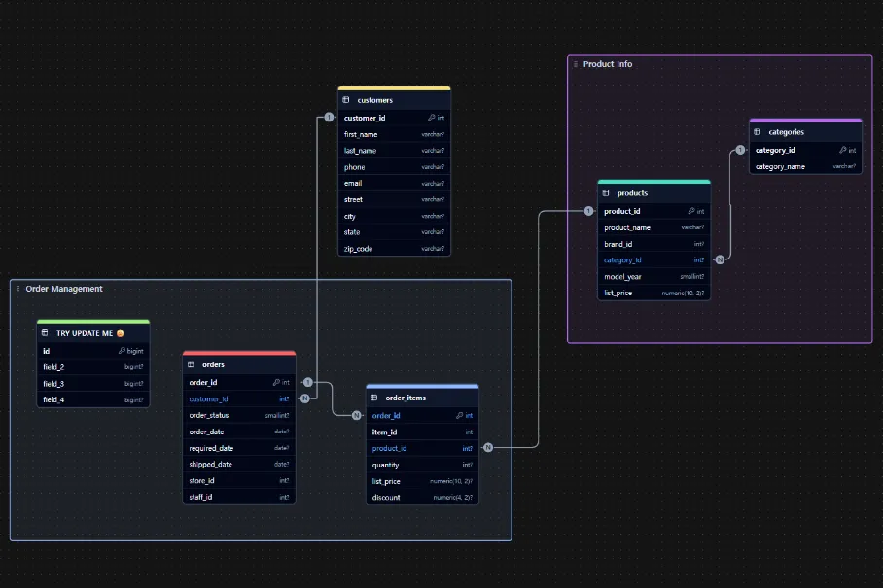The height and width of the screenshot is (588, 883).
Task: Select the order_status field in orders table
Action: click(209, 415)
